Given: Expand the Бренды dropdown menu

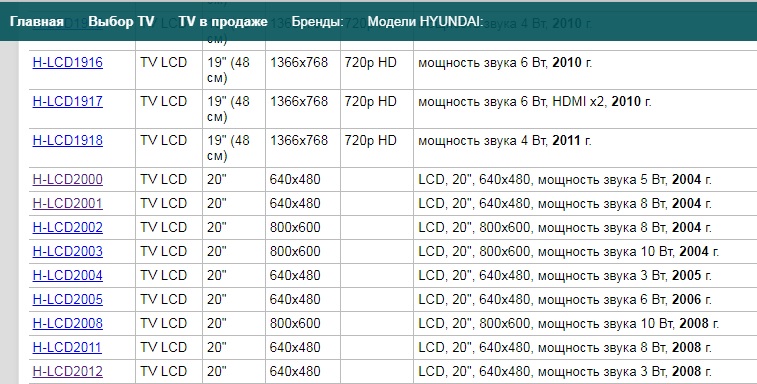Looking at the screenshot, I should (x=317, y=22).
